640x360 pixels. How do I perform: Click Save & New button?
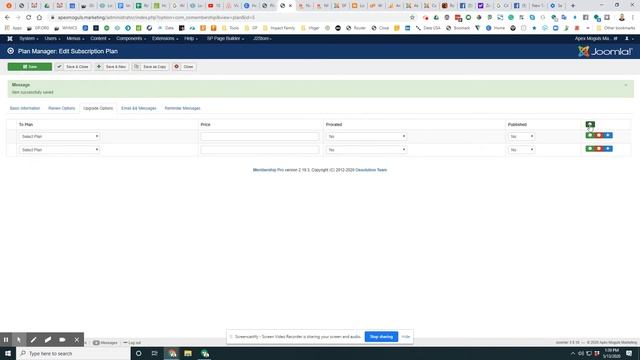click(111, 67)
